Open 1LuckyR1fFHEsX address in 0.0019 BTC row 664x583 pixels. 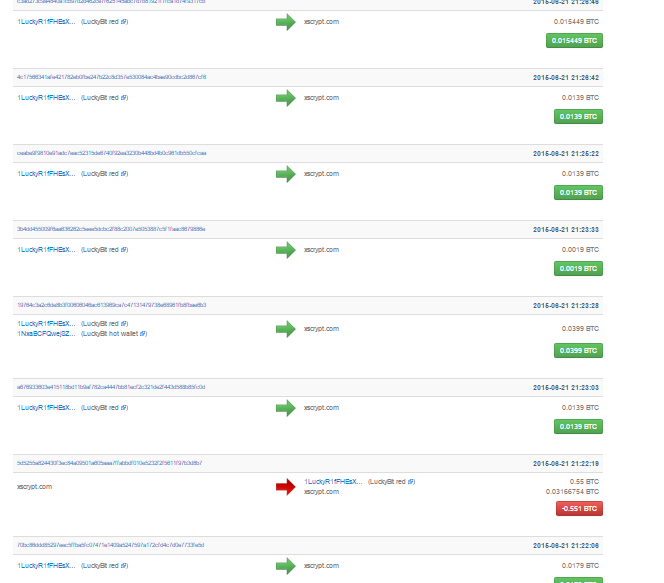pyautogui.click(x=46, y=250)
